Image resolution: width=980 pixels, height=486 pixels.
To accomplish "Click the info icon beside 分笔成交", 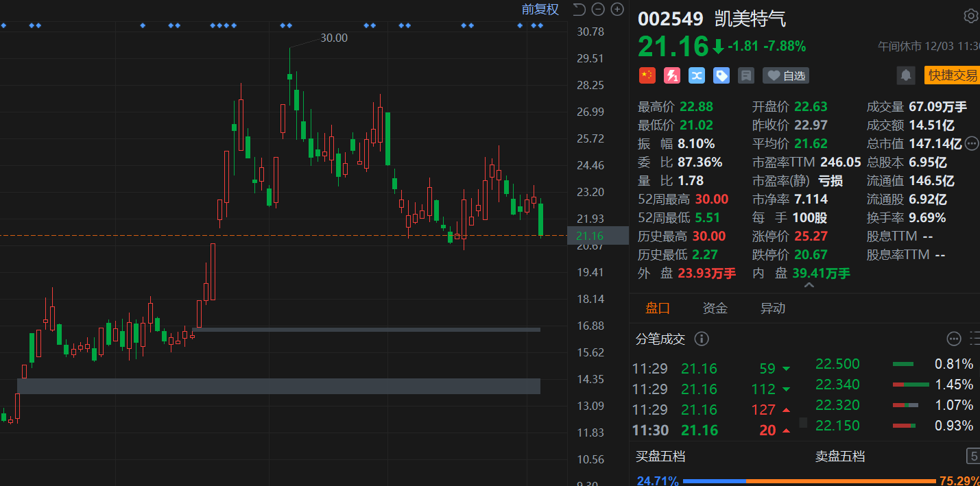I will click(x=702, y=339).
